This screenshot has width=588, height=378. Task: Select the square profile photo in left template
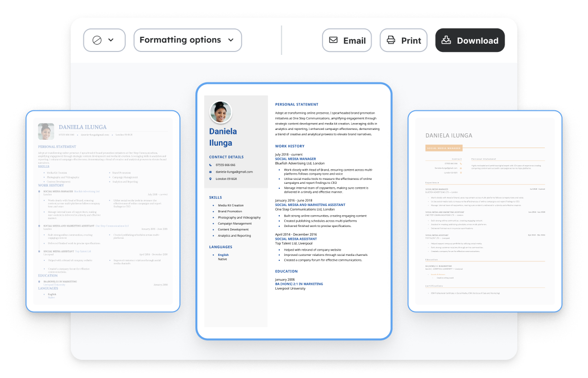[46, 131]
